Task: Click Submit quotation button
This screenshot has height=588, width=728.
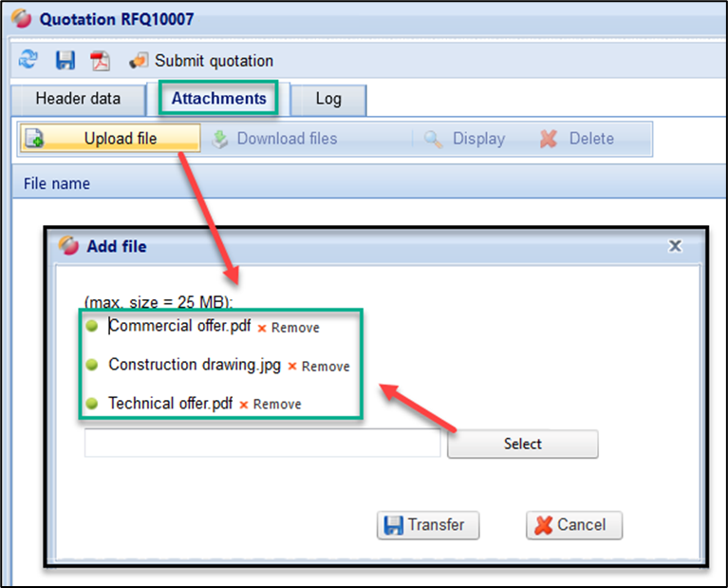Action: click(x=202, y=61)
